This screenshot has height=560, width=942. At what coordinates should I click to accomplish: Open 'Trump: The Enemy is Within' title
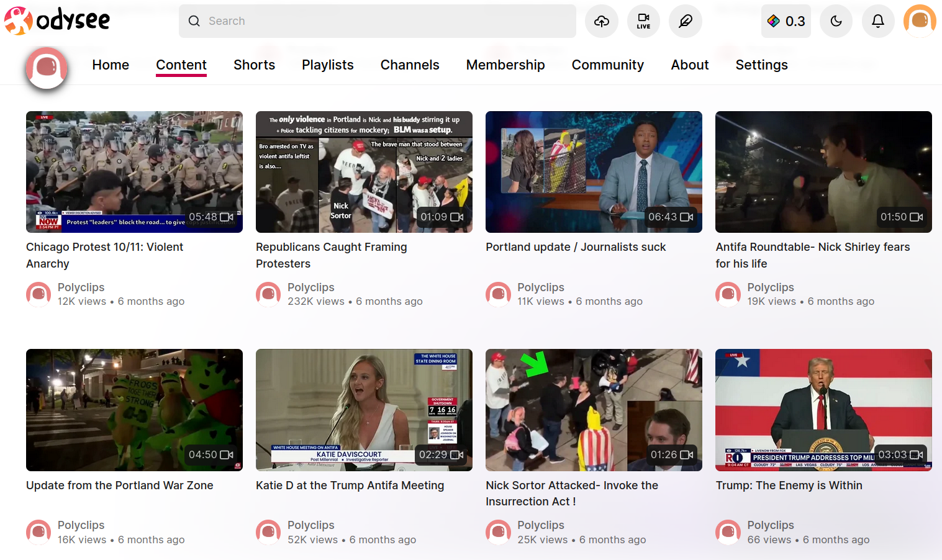click(789, 485)
